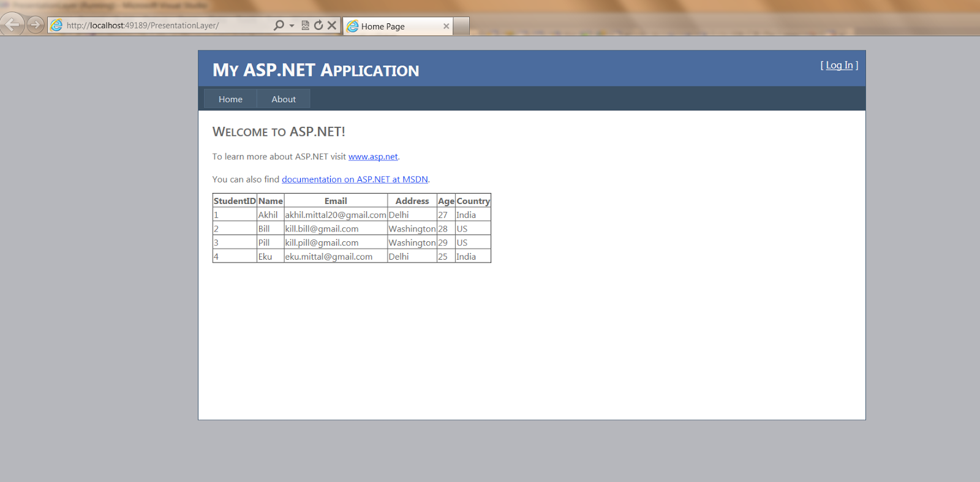Click the StudentID column header
Viewport: 980px width, 482px height.
coord(235,201)
